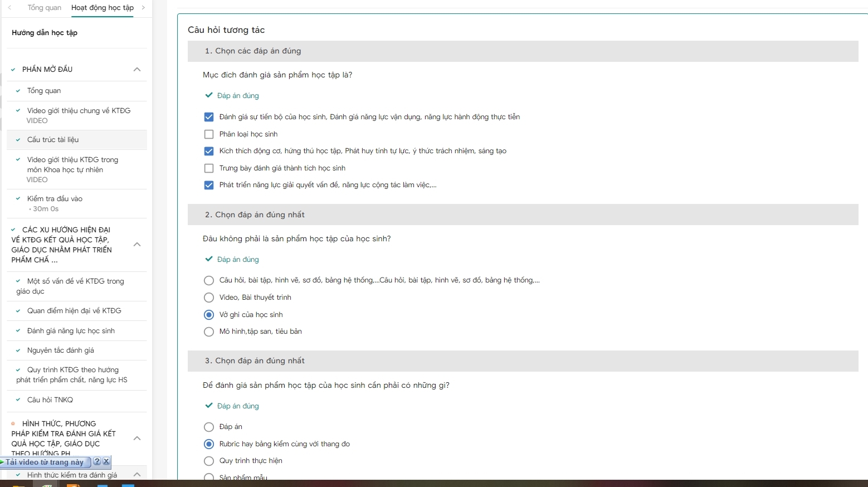Screen dimensions: 868x487
Task: Click the checkmark icon beside PHẦN MỞ ĐẦU
Action: point(13,70)
